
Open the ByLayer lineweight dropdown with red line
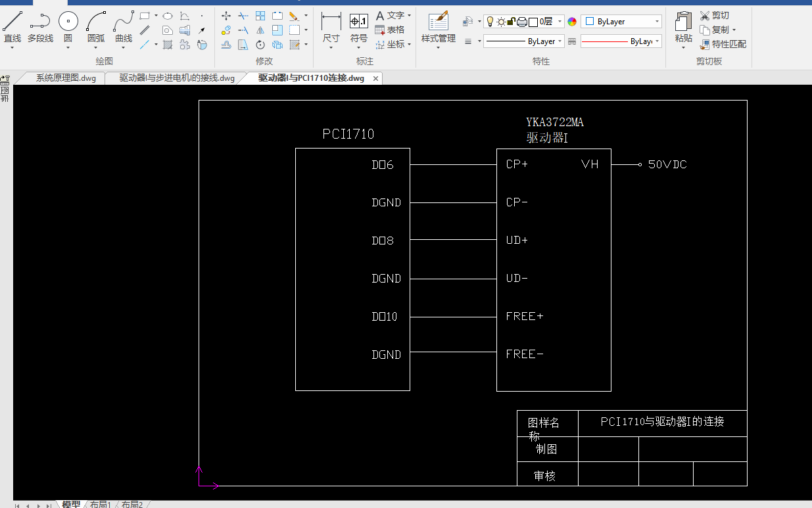click(x=657, y=41)
